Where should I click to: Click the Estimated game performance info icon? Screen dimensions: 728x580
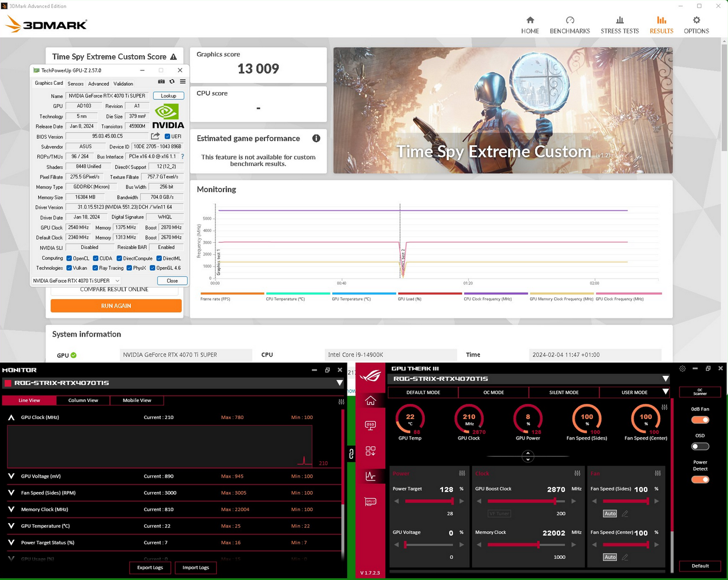pos(316,138)
